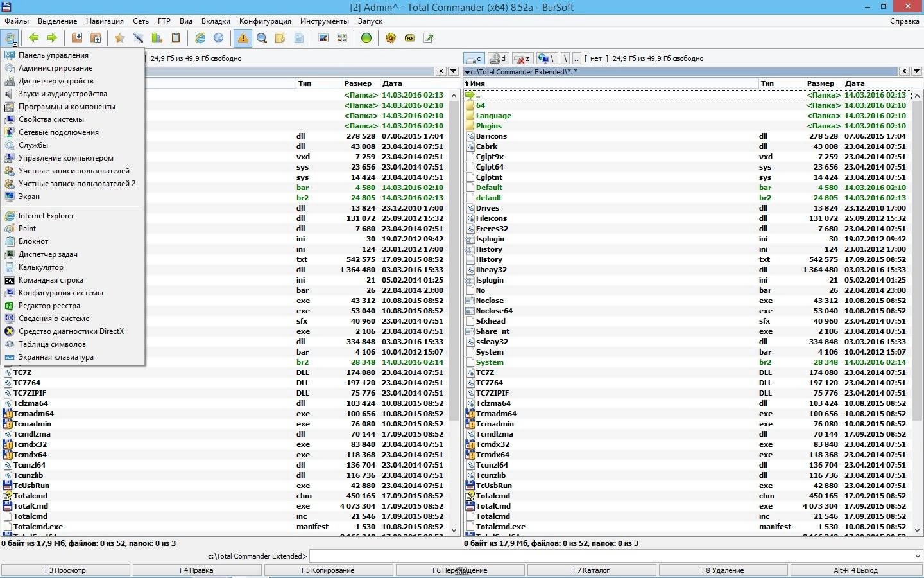Click the gold star favorites toolbar icon
Screen dimensions: 924x578
(x=119, y=38)
